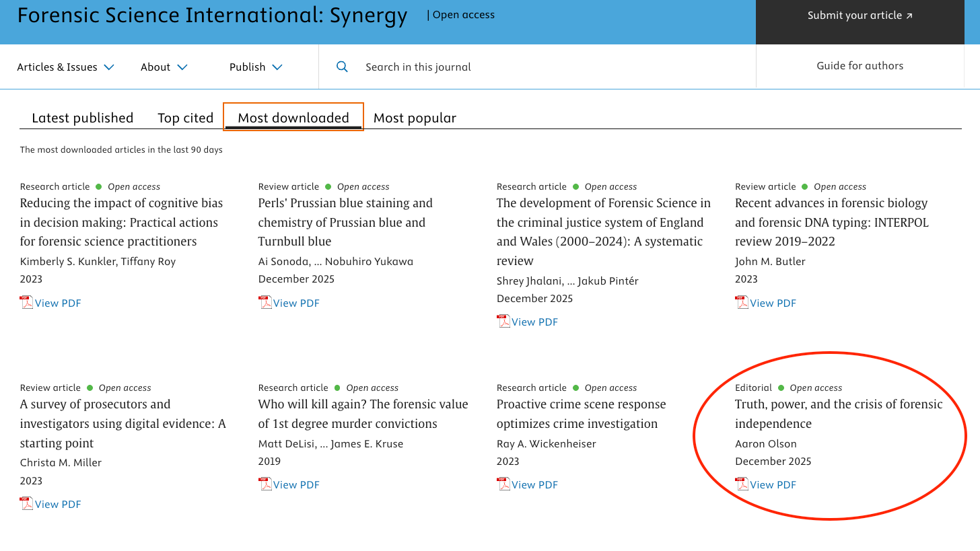Image resolution: width=980 pixels, height=551 pixels.
Task: Switch to the Latest published tab
Action: (83, 118)
